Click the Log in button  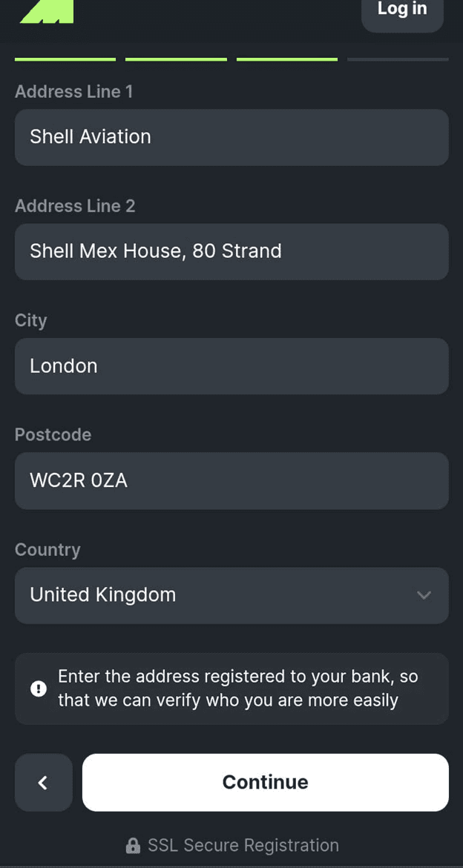point(402,11)
